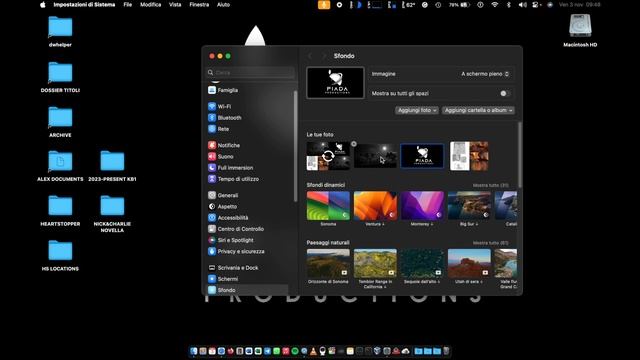Go forward with the toolbar forward arrow
This screenshot has height=360, width=640.
(x=324, y=56)
